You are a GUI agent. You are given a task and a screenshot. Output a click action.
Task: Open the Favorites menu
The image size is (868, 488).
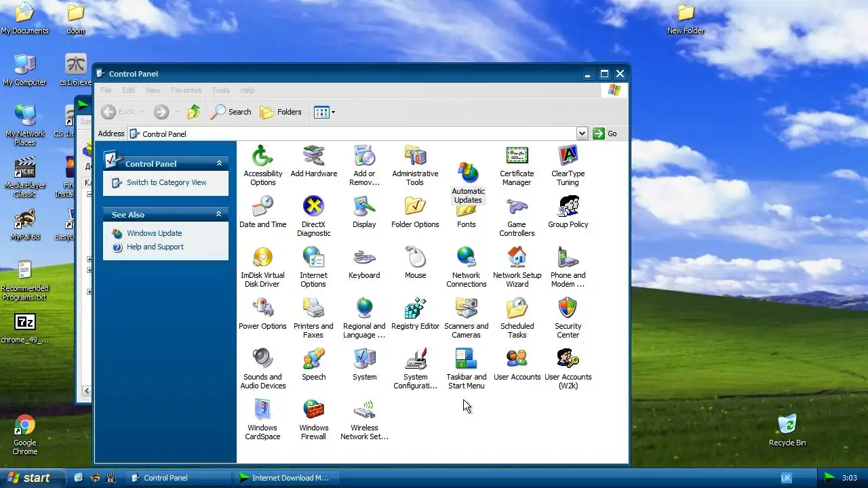coord(186,90)
